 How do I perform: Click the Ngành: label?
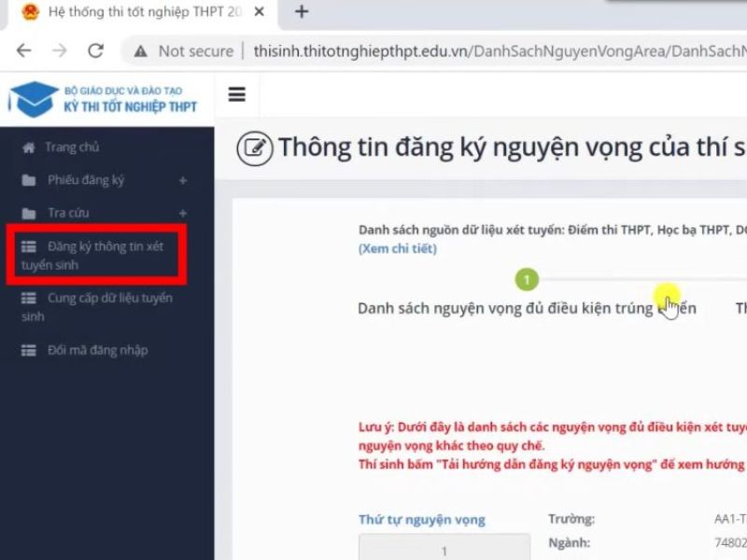pos(569,542)
